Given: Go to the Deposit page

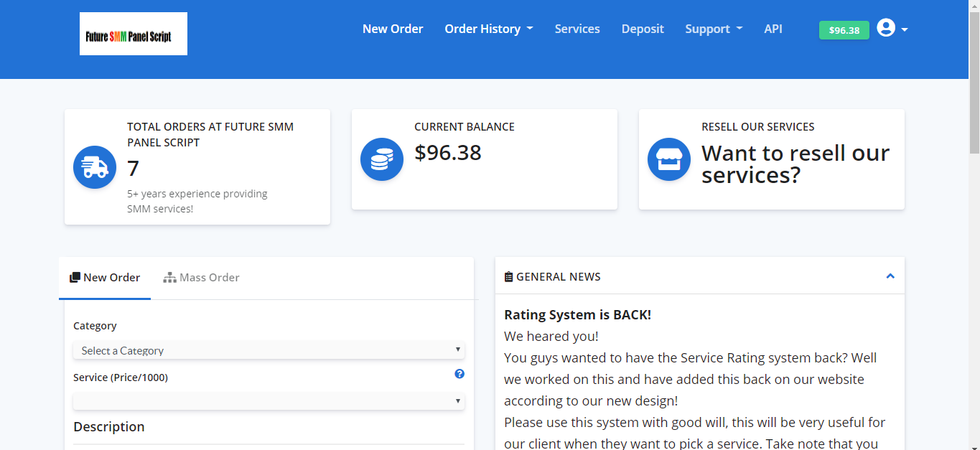Looking at the screenshot, I should 642,29.
